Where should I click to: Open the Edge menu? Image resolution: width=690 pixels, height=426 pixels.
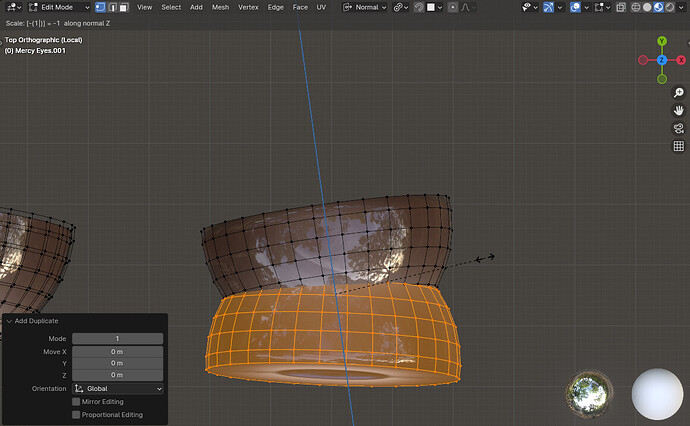tap(275, 7)
